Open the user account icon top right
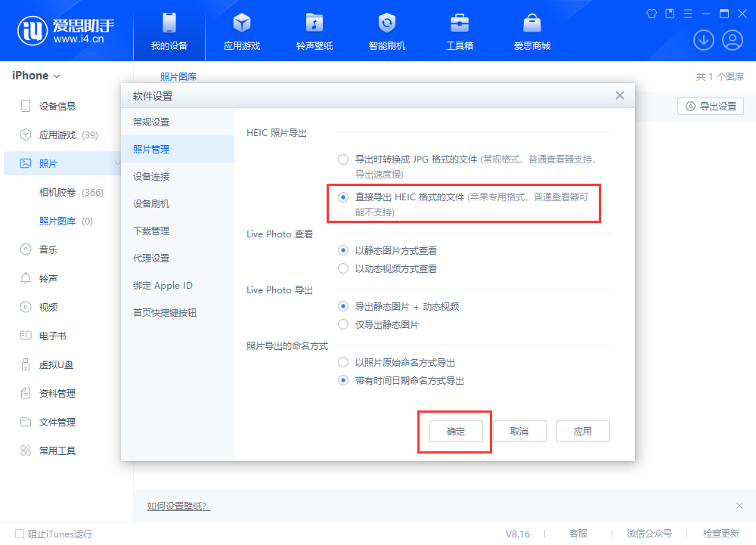This screenshot has height=545, width=756. (732, 39)
